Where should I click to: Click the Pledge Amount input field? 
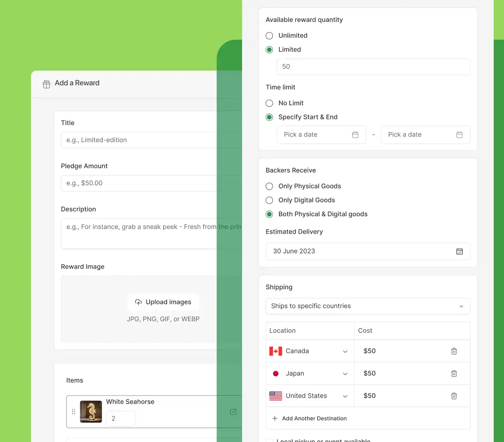pyautogui.click(x=139, y=183)
